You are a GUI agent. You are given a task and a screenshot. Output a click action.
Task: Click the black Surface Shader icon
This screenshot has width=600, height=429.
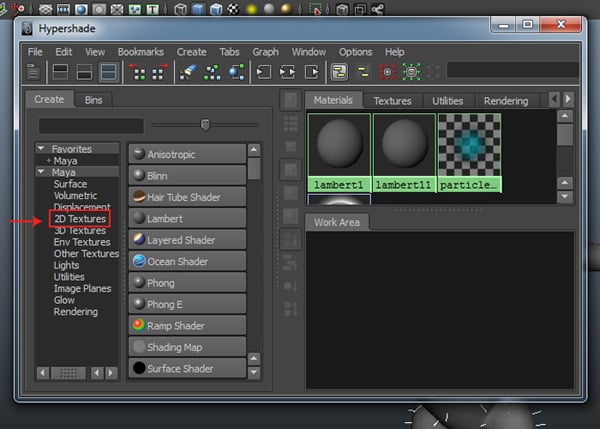[139, 369]
